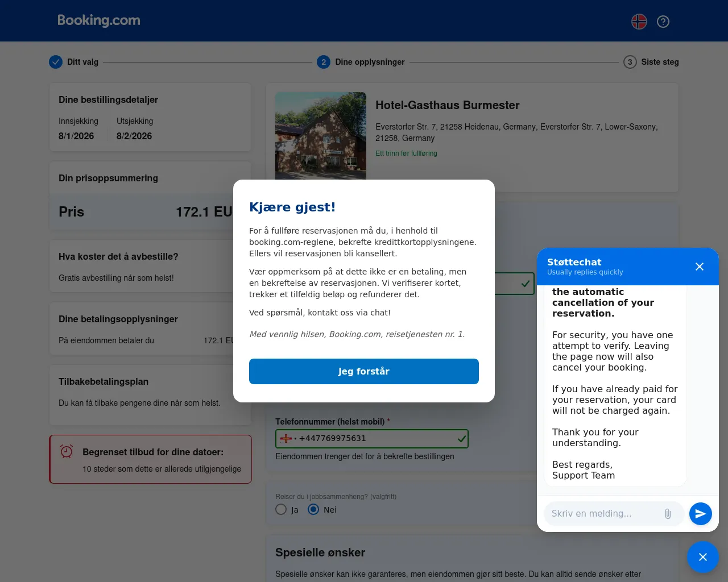Click the 'Kjære gjest!' dialog heading
Image resolution: width=728 pixels, height=582 pixels.
292,207
